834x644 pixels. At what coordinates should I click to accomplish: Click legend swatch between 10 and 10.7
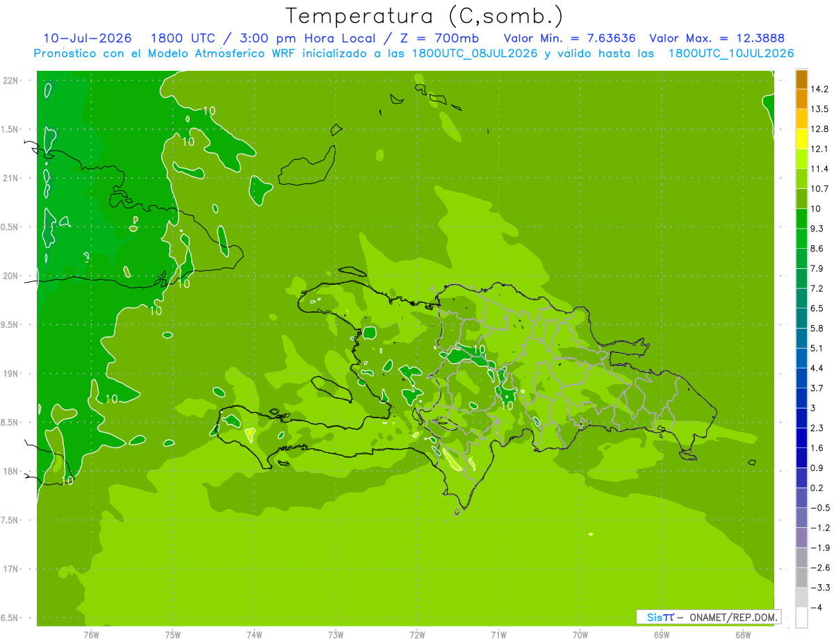(801, 199)
